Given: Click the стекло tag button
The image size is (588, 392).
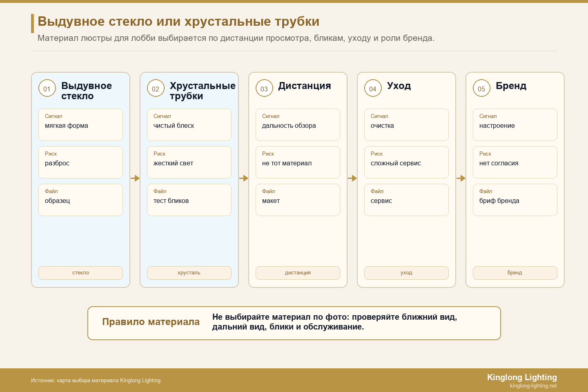Looking at the screenshot, I should 80,273.
